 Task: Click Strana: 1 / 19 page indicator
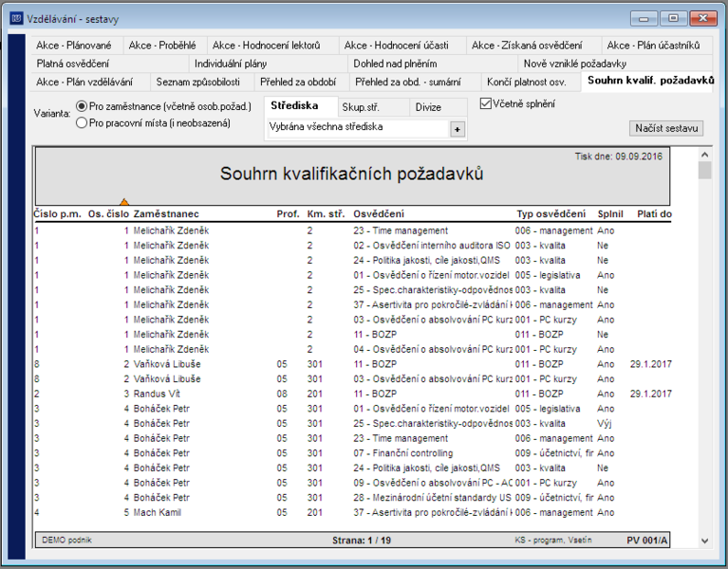[362, 541]
